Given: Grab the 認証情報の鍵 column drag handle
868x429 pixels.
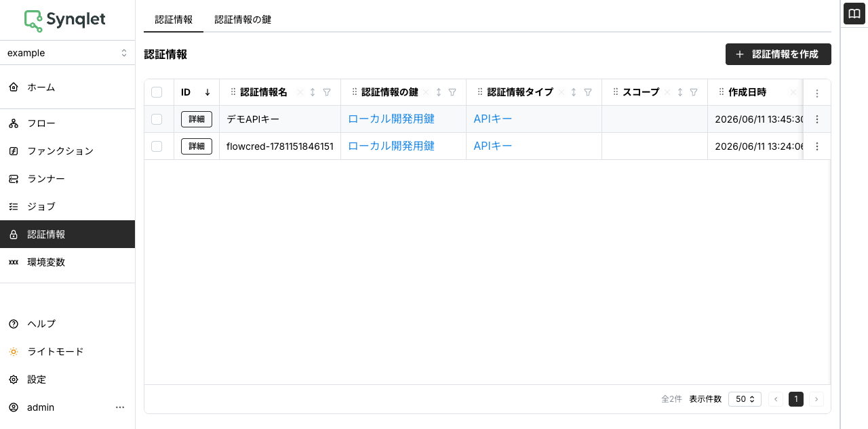Looking at the screenshot, I should (355, 92).
